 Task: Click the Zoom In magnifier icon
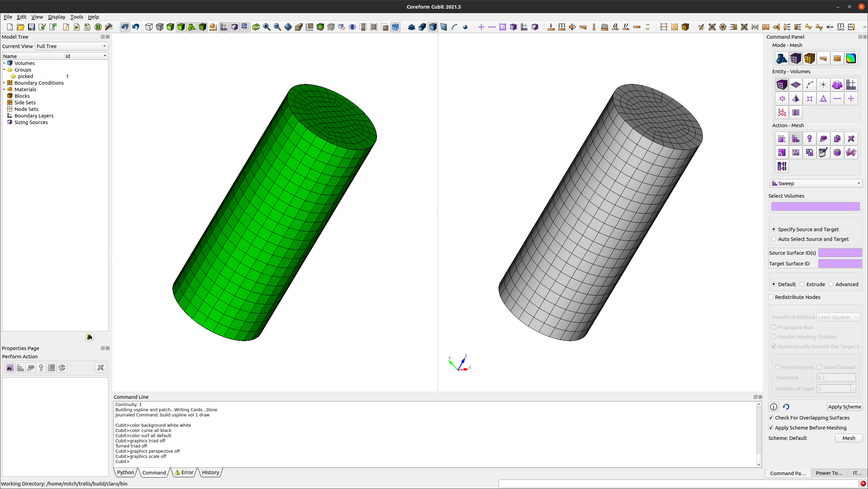pyautogui.click(x=266, y=27)
